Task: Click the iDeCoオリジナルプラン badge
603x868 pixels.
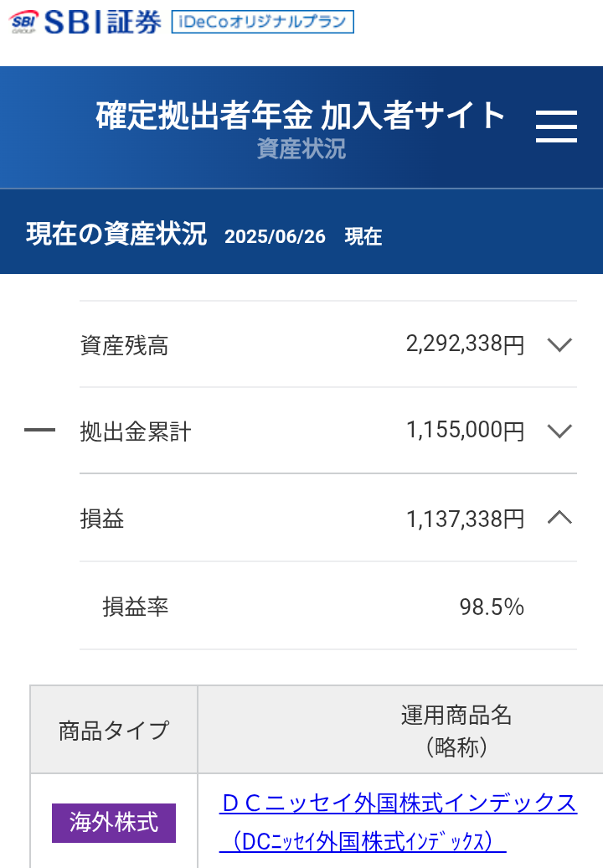Action: point(262,22)
